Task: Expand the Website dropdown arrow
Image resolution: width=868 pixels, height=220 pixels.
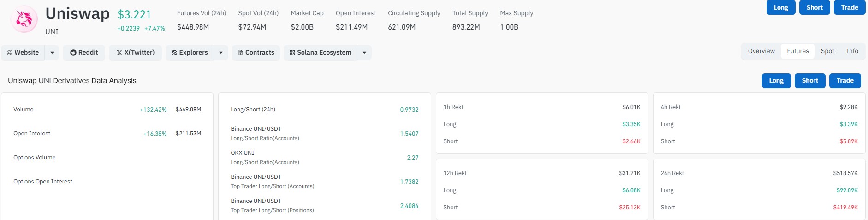Action: pos(52,53)
